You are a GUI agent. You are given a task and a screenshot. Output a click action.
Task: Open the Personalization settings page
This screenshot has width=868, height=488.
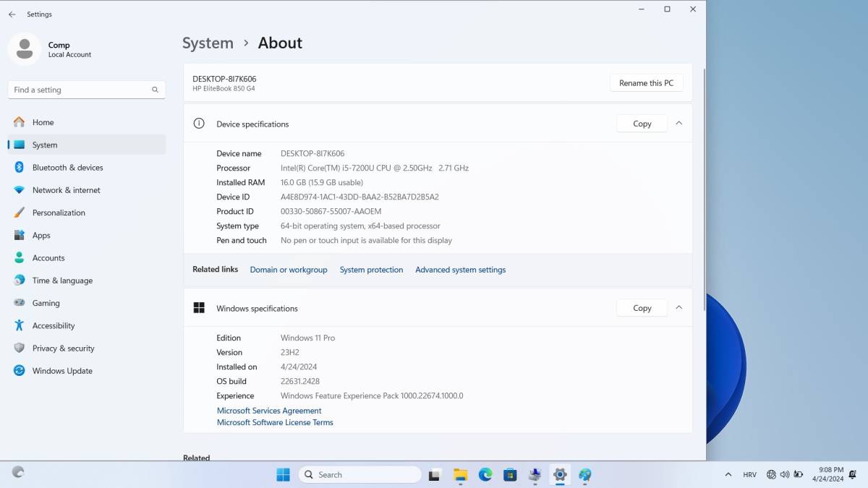pos(87,213)
